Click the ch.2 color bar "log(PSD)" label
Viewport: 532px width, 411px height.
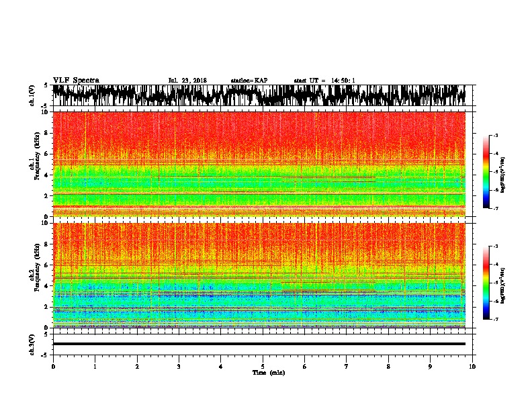click(x=503, y=285)
